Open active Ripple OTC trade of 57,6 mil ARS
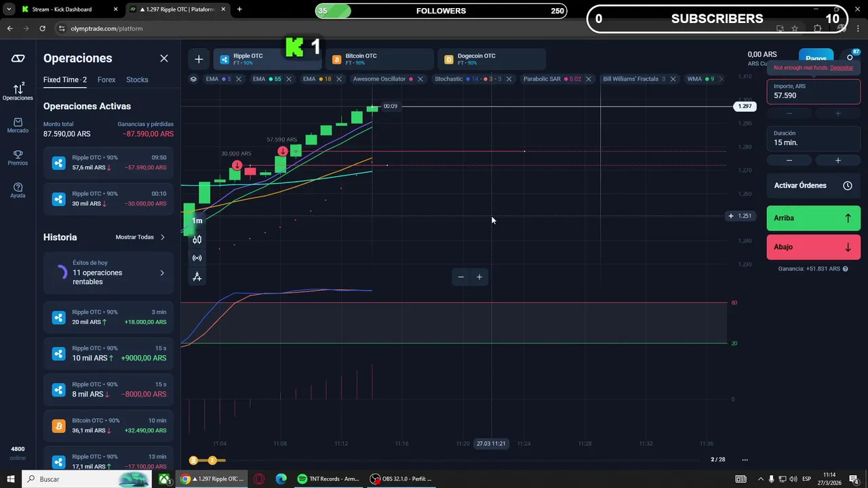 [108, 163]
